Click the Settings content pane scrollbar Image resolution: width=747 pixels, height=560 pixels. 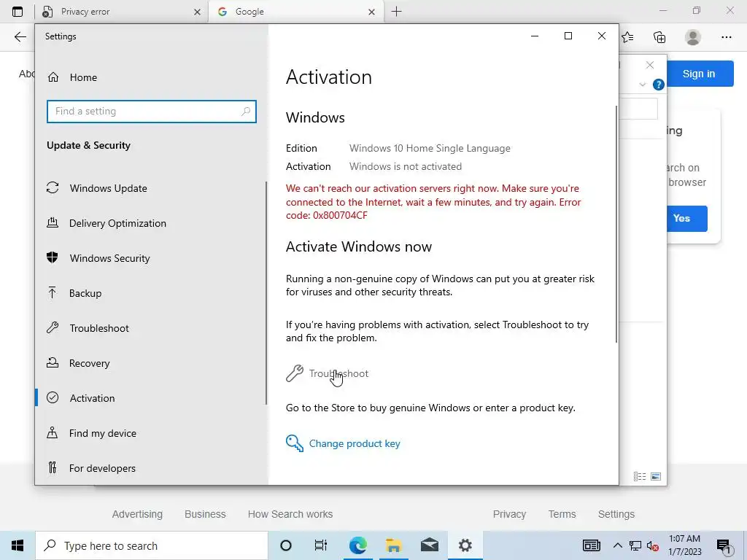pyautogui.click(x=616, y=224)
